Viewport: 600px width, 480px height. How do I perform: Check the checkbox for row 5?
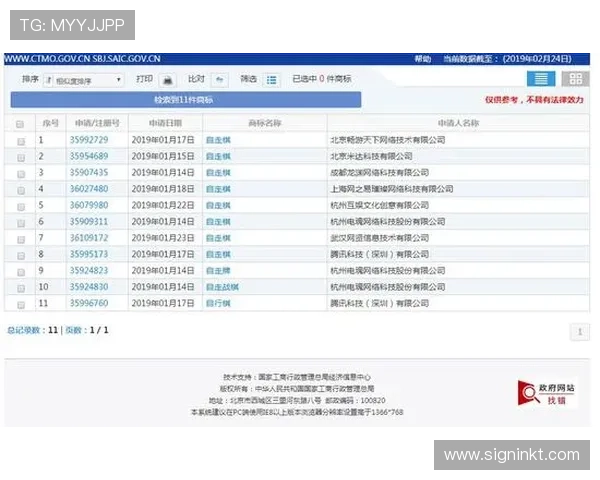21,207
